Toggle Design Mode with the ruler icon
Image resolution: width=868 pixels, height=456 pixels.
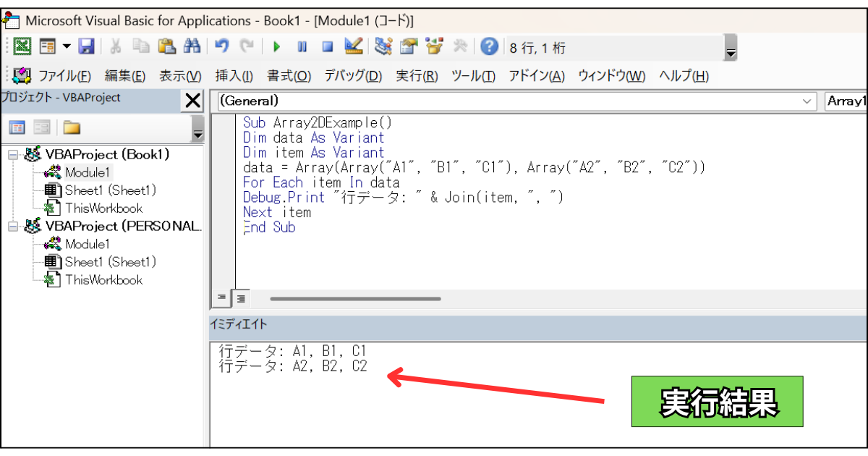point(353,47)
